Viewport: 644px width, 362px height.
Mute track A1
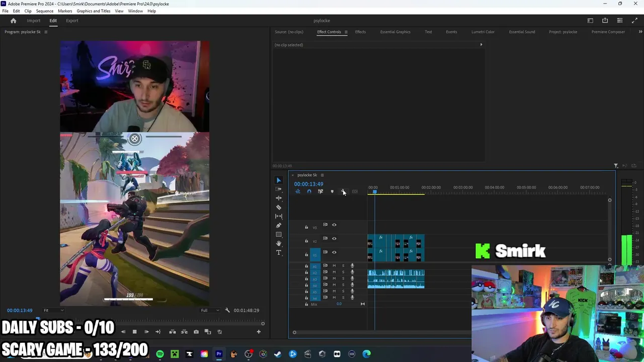coord(334,265)
